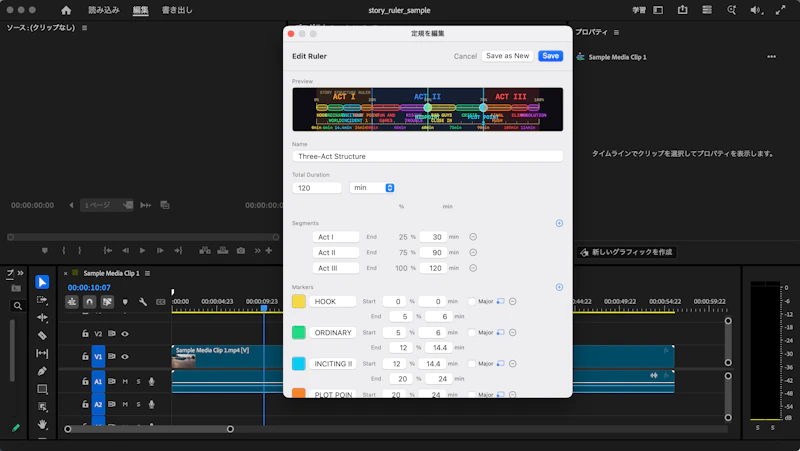
Task: Select the Selection tool arrow
Action: coord(42,282)
